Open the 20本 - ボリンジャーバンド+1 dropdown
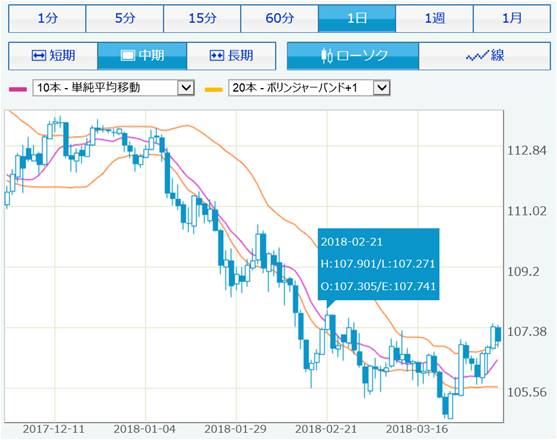This screenshot has width=557, height=440. (x=309, y=87)
